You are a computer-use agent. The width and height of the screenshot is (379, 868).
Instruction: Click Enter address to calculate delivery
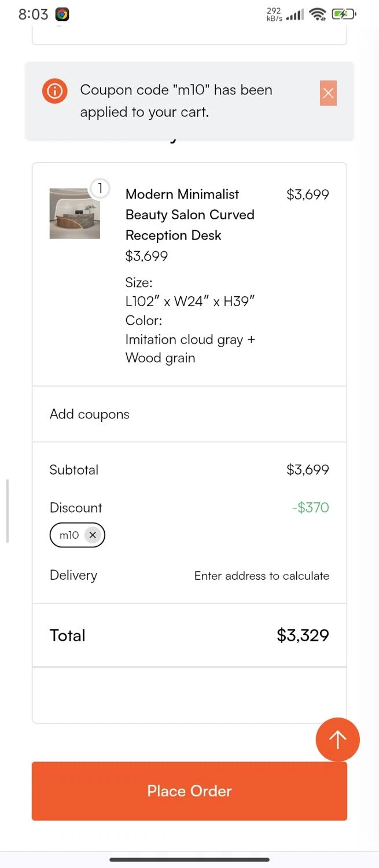pyautogui.click(x=262, y=576)
